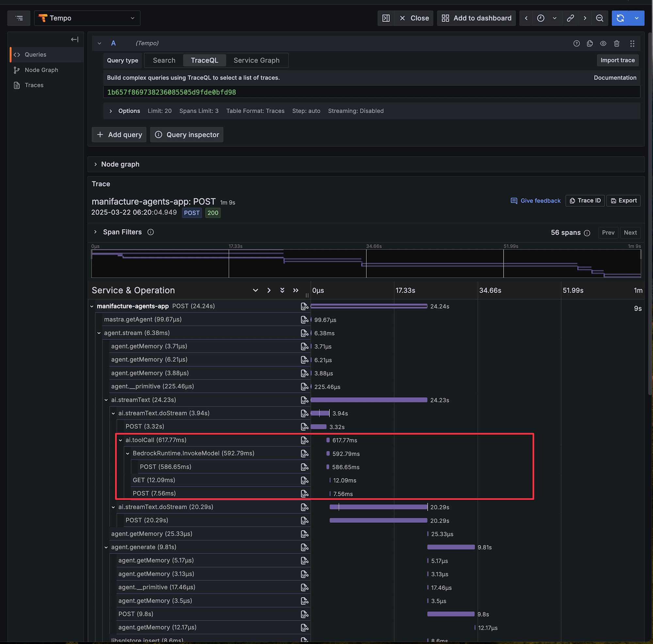Click Give feedback link

pos(535,201)
